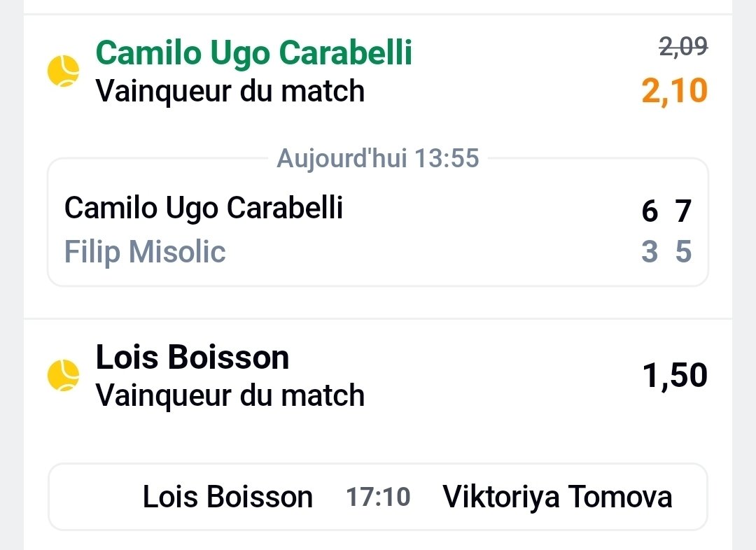756x550 pixels.
Task: Tap Vainqueur du match under Lois Boisson
Action: [x=230, y=395]
